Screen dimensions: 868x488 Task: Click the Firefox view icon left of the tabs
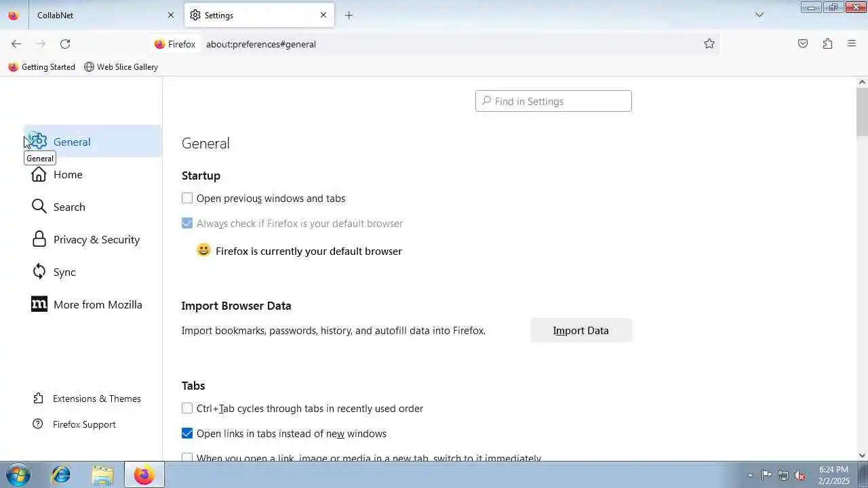[x=13, y=15]
